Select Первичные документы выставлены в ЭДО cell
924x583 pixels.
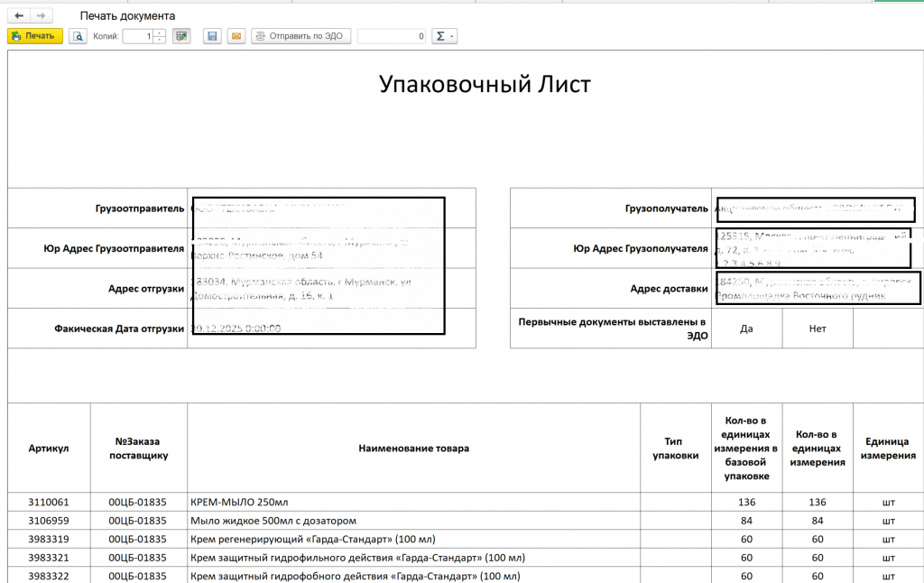(x=611, y=329)
